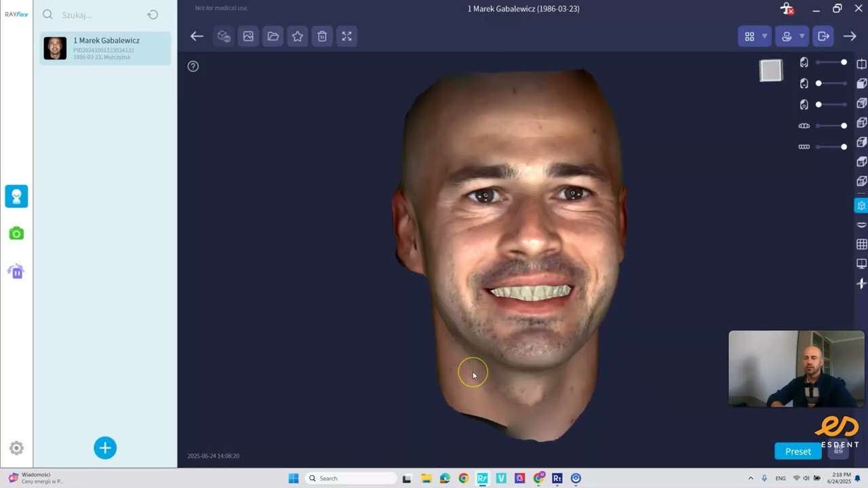Viewport: 868px width, 488px height.
Task: Add a new patient with plus button
Action: coord(105,448)
